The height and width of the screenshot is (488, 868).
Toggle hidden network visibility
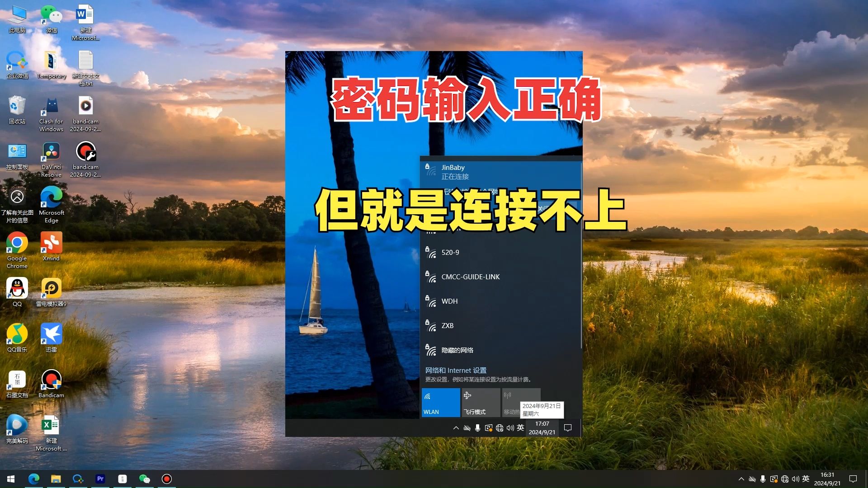456,350
